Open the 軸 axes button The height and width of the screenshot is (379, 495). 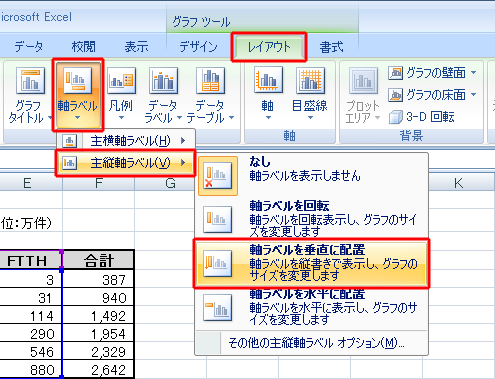point(268,95)
